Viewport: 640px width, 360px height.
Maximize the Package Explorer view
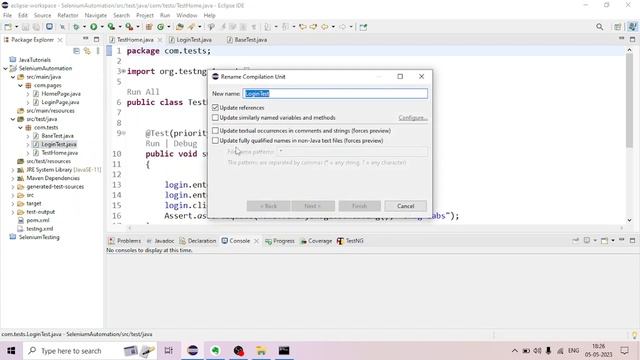(96, 39)
